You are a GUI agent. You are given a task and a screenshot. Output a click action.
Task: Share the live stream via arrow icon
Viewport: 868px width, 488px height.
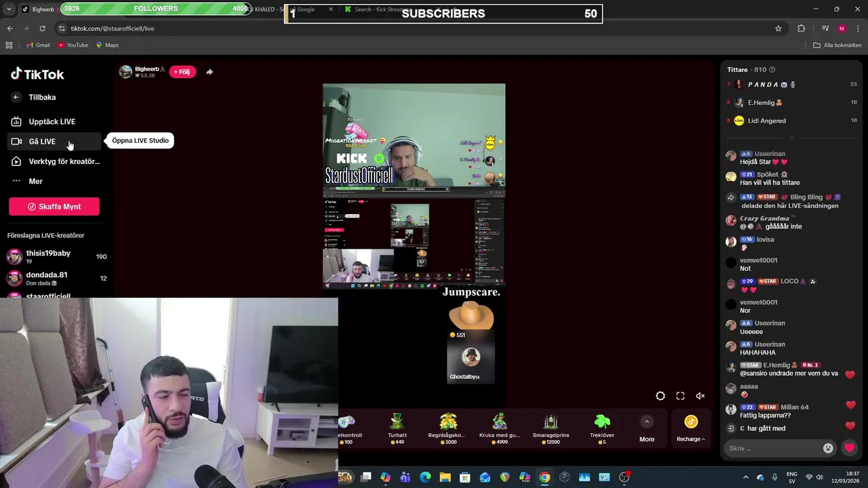point(210,72)
